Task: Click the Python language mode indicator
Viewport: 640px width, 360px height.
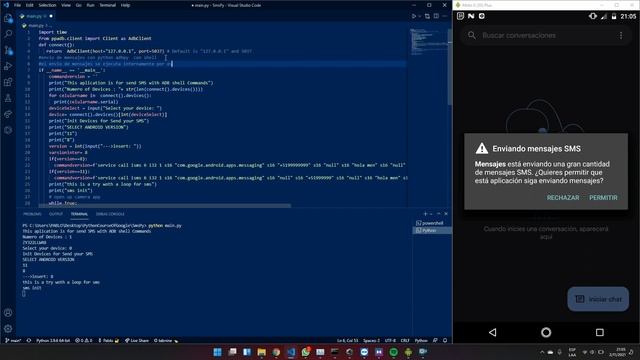Action: coord(421,340)
